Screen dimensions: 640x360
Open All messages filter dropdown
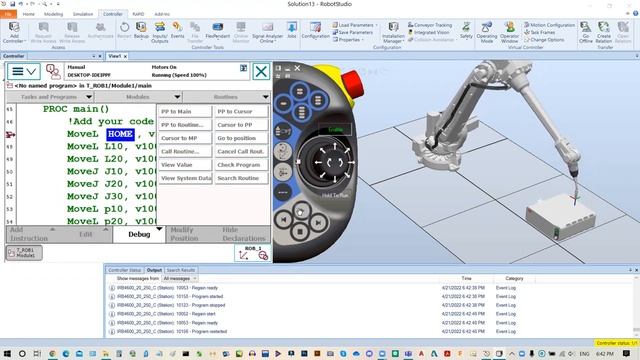[x=180, y=278]
